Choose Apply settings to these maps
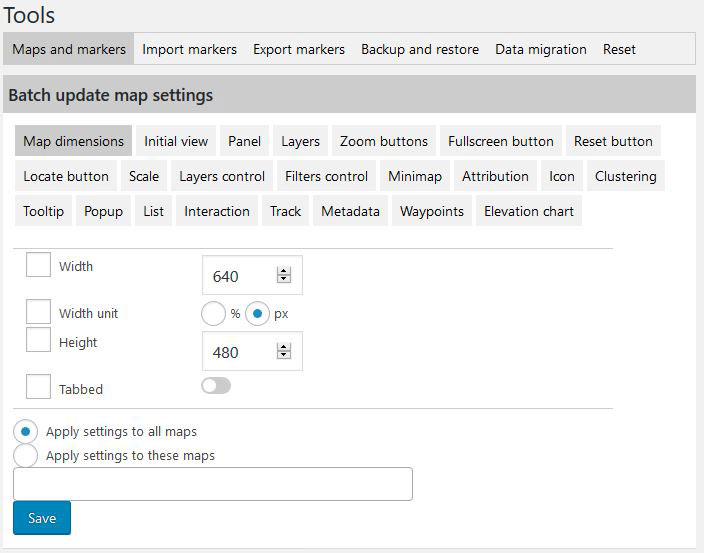The width and height of the screenshot is (704, 553). [26, 456]
